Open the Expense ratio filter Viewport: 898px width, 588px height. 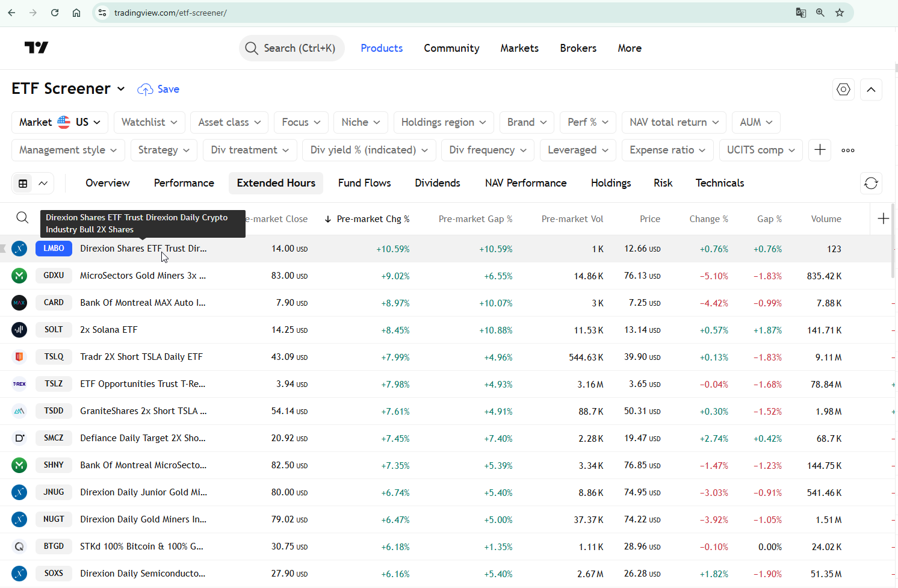pos(667,150)
